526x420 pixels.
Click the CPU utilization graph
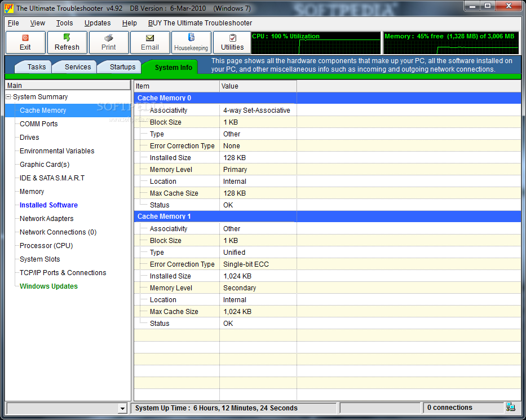point(316,43)
